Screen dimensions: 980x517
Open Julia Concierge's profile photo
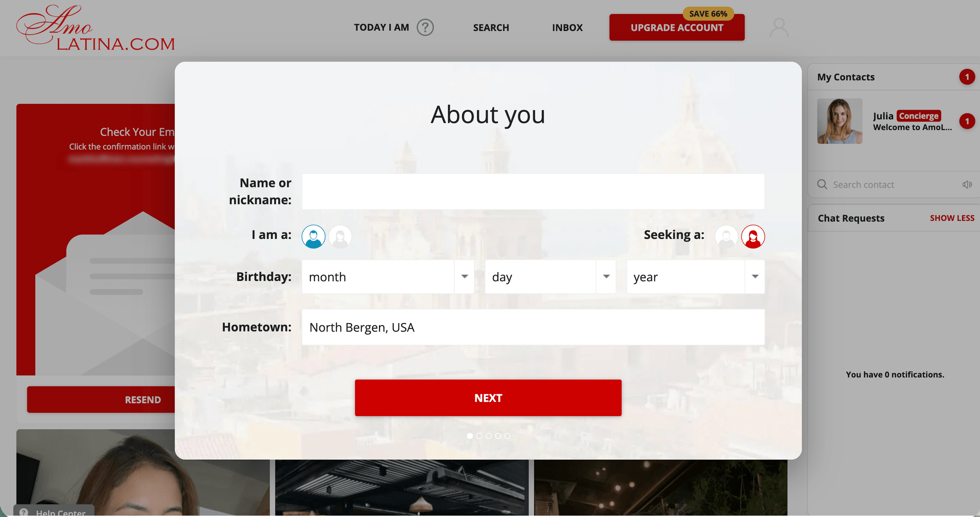(x=840, y=121)
